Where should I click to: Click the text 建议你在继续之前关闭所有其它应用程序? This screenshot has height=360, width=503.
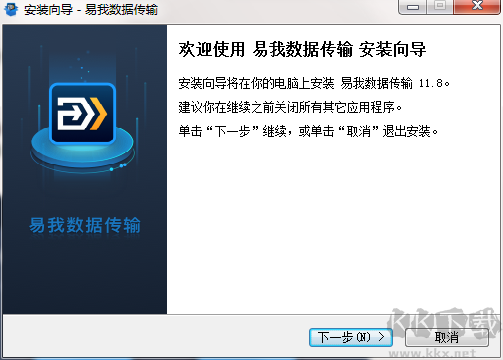coord(290,107)
